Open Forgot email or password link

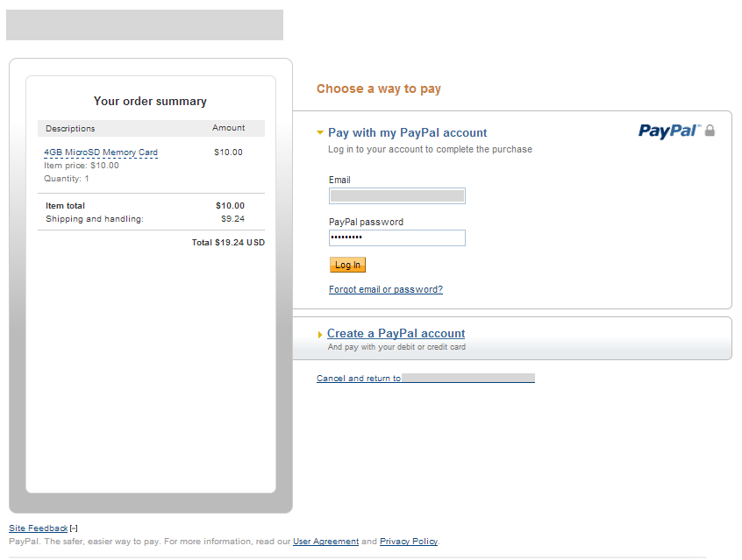pyautogui.click(x=385, y=290)
